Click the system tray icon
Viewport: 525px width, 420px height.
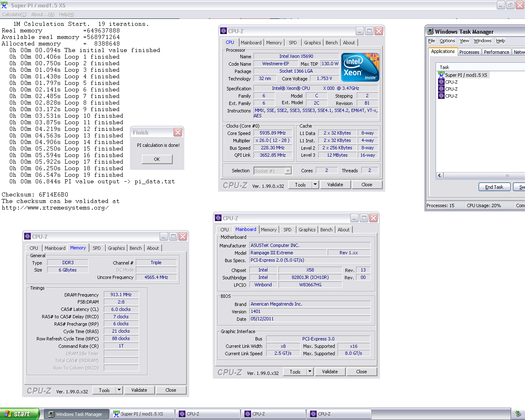[x=518, y=414]
